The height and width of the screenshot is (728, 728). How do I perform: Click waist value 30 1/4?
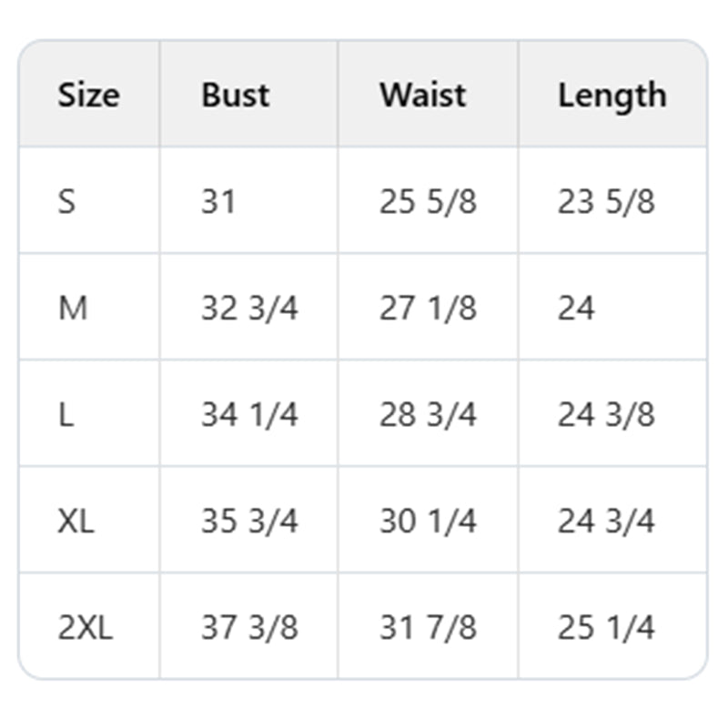point(428,521)
